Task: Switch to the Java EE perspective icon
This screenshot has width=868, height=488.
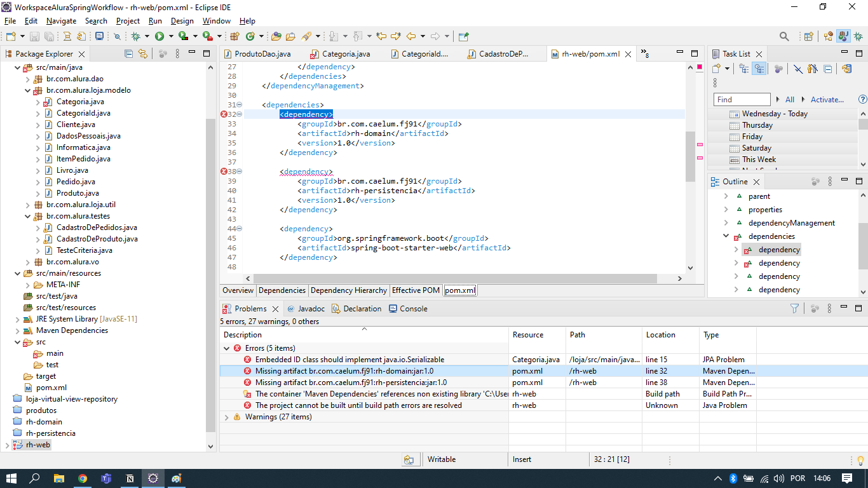Action: 829,37
